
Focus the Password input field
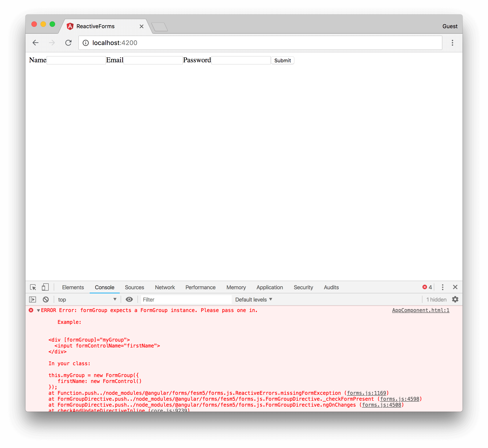[241, 60]
